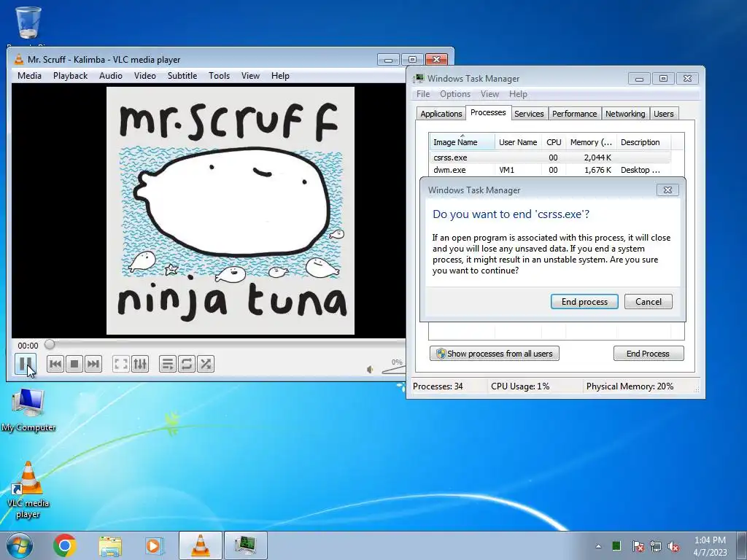Image resolution: width=747 pixels, height=560 pixels.
Task: Click Show processes from all users
Action: [x=495, y=354]
